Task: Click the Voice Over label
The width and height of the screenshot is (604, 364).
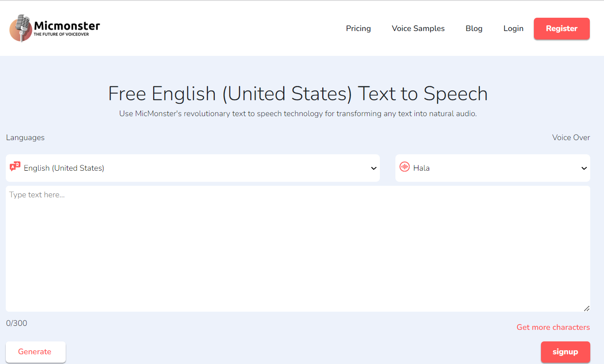Action: tap(571, 137)
